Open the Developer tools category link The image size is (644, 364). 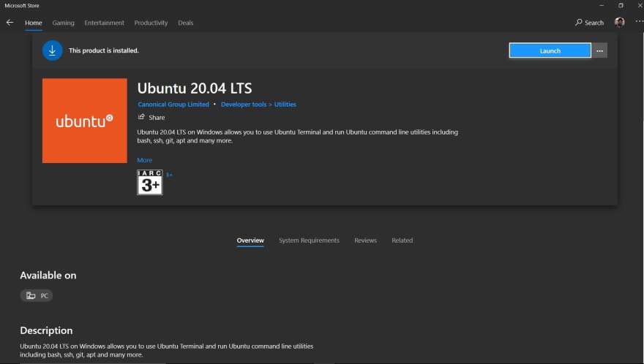coord(244,105)
